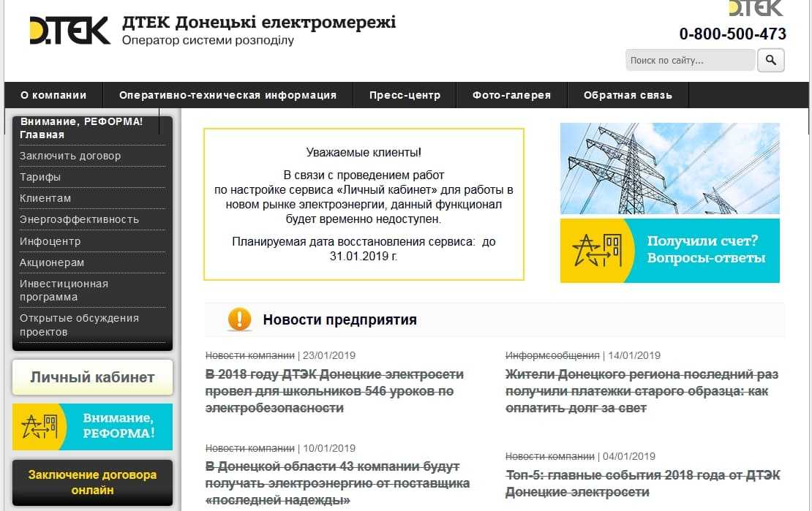
Task: Type in the Поиск по сайту search field
Action: [690, 61]
